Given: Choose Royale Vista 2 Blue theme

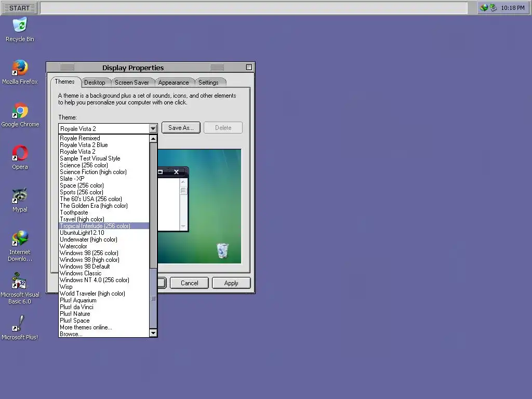Looking at the screenshot, I should 104,145.
